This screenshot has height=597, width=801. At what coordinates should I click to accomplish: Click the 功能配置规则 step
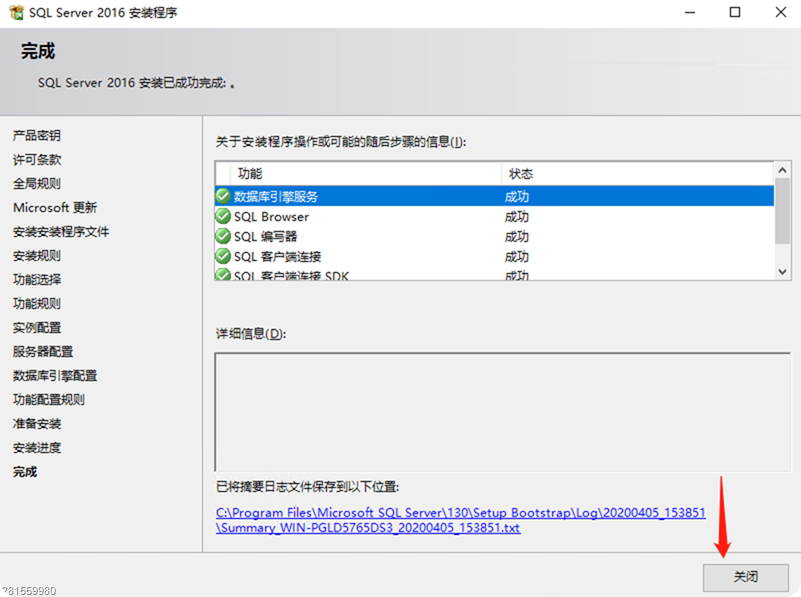click(49, 399)
